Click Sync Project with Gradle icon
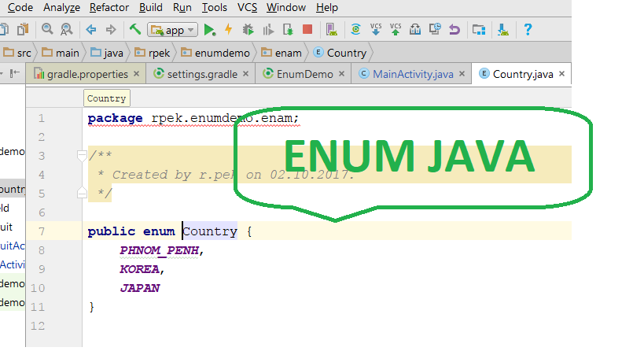Screen dimensions: 644x362 (355, 29)
